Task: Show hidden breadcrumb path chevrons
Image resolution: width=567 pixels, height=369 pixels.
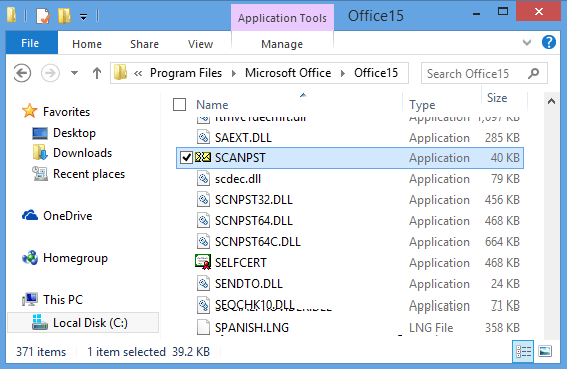Action: 138,73
